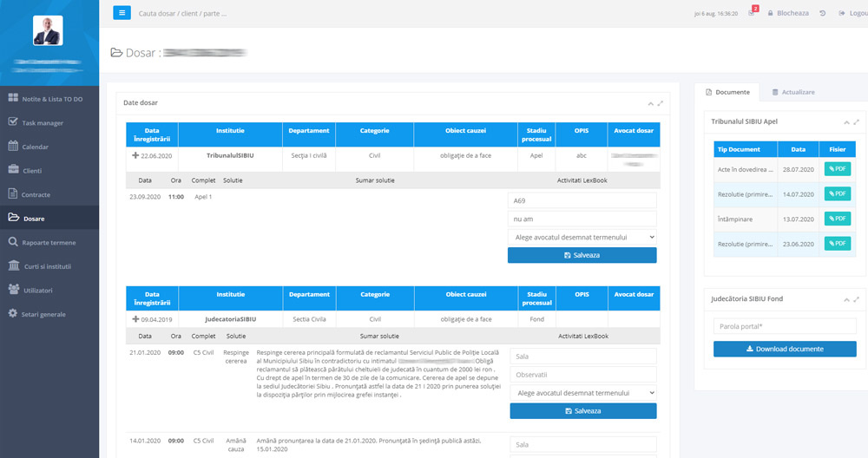Open lawyer dropdown for 23.09.2020 hearing
Image resolution: width=868 pixels, height=458 pixels.
point(582,237)
